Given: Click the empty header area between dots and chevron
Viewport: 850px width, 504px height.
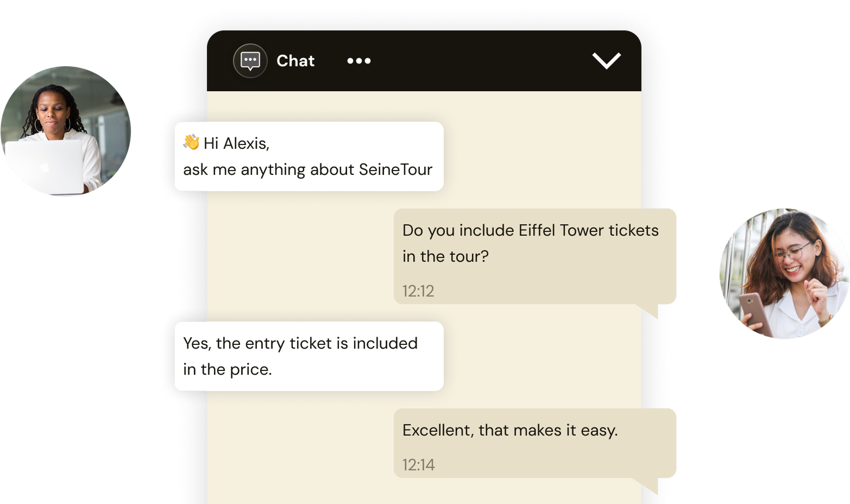Looking at the screenshot, I should [x=478, y=61].
